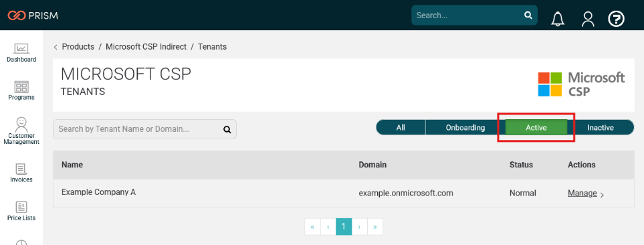This screenshot has height=245, width=644.
Task: Click the PRISM logo
Action: pos(33,15)
